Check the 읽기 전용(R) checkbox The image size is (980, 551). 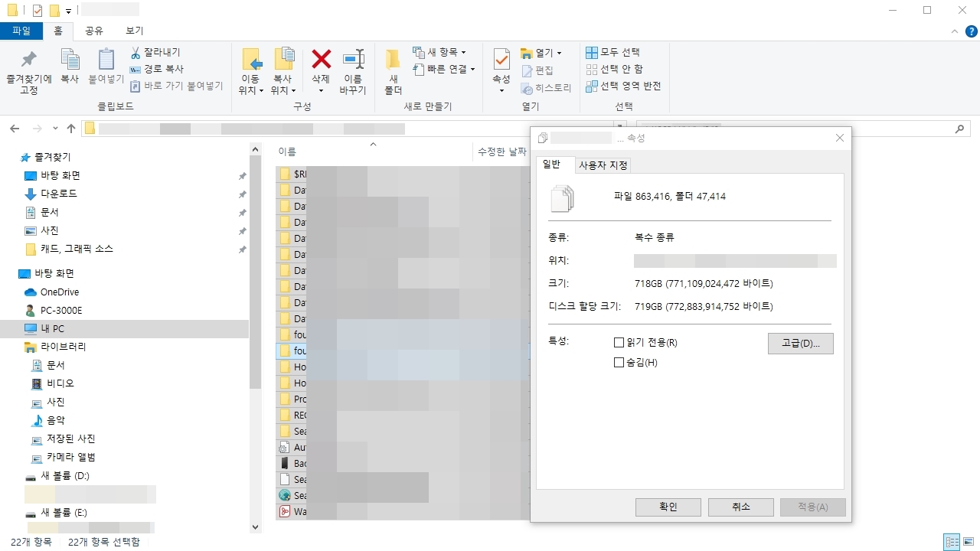(x=619, y=343)
